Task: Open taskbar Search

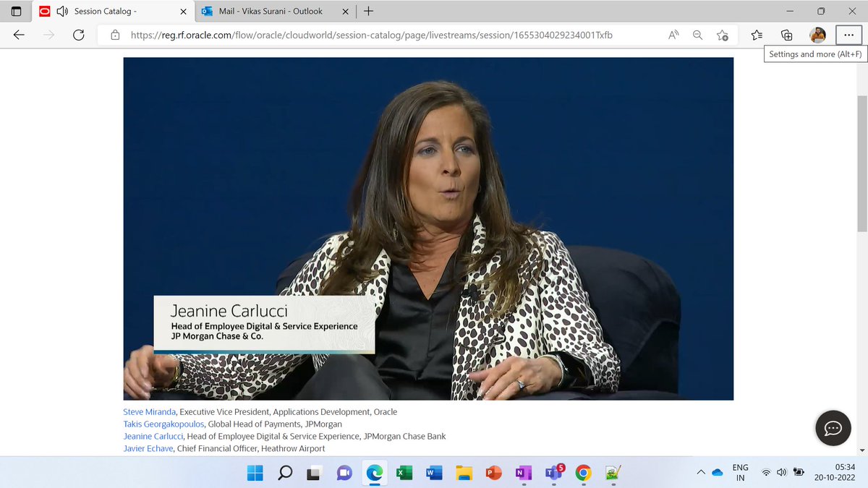Action: 285,473
